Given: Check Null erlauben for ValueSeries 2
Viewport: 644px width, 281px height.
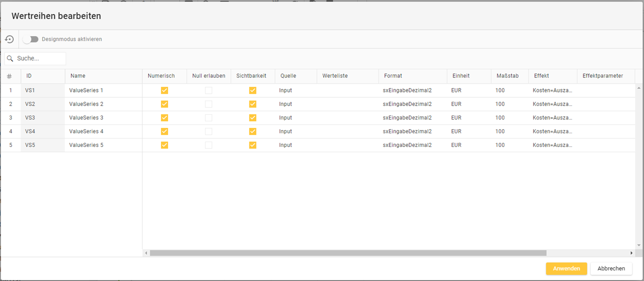Looking at the screenshot, I should coord(208,104).
